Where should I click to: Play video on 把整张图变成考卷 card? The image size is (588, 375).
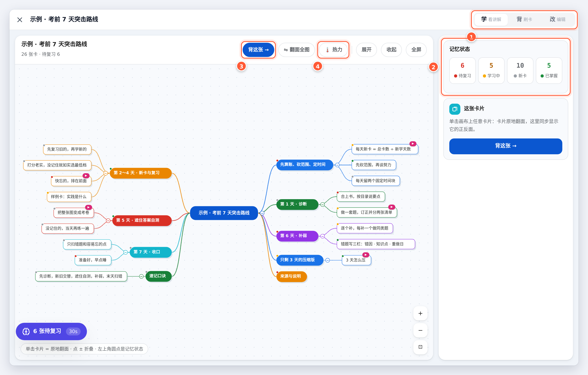(x=88, y=207)
